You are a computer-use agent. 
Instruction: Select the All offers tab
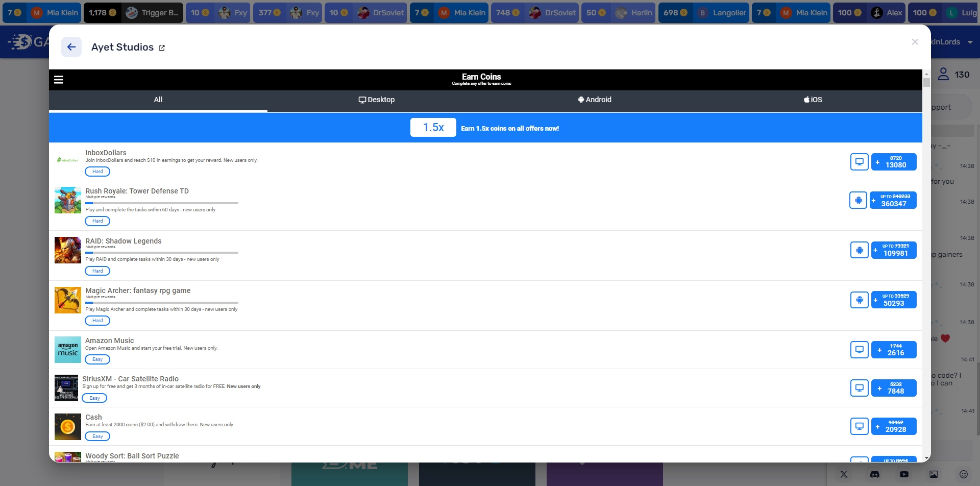click(158, 100)
